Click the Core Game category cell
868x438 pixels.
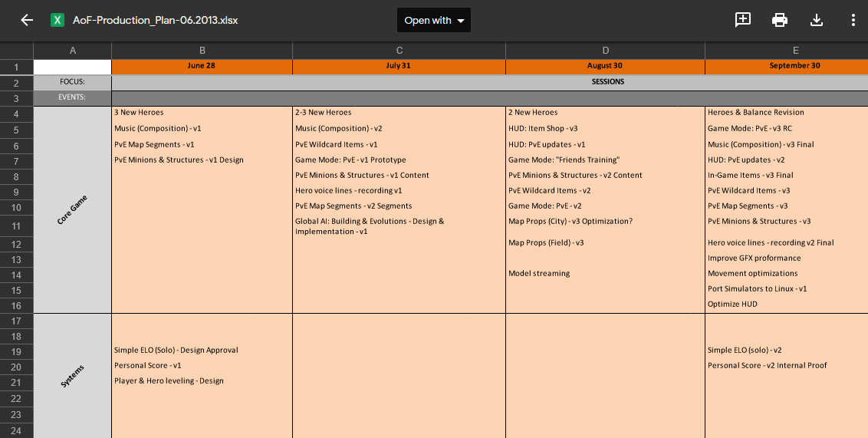[x=73, y=210]
